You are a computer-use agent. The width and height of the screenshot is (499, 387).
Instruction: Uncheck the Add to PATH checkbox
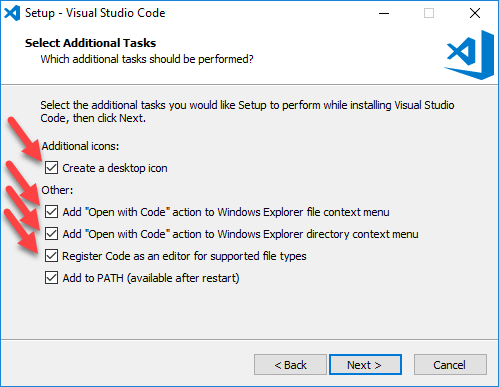pyautogui.click(x=51, y=278)
